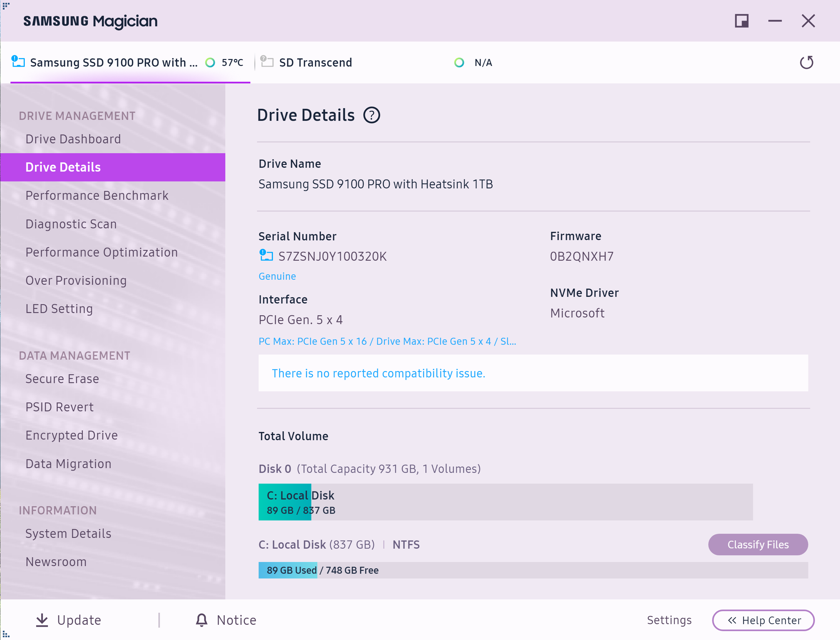Click the Drive Details page heading
Image resolution: width=840 pixels, height=640 pixels.
point(306,115)
